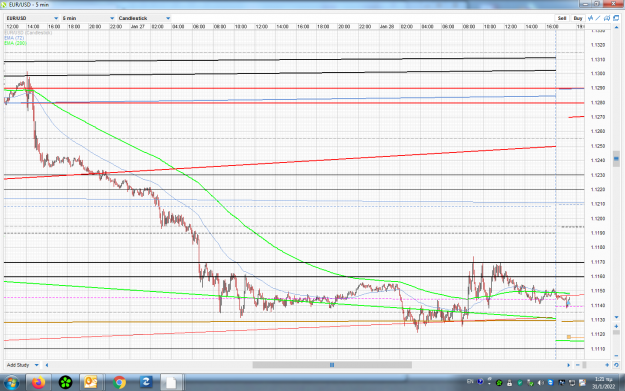Click the scroll chart right arrow

[568, 365]
